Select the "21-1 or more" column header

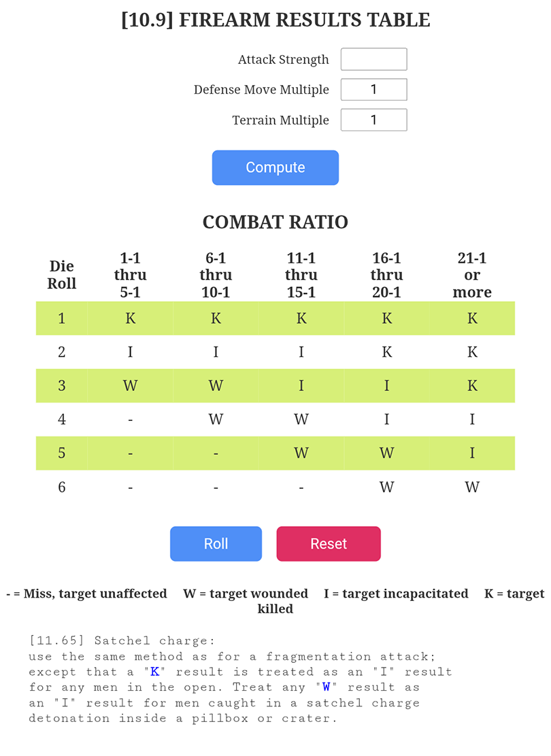click(472, 275)
